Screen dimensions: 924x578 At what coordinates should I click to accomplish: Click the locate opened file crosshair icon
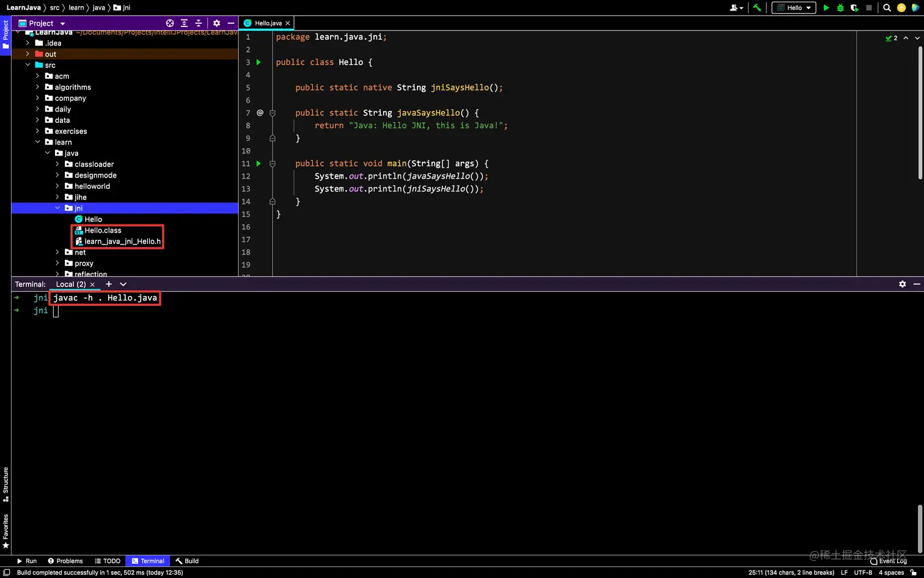click(170, 23)
